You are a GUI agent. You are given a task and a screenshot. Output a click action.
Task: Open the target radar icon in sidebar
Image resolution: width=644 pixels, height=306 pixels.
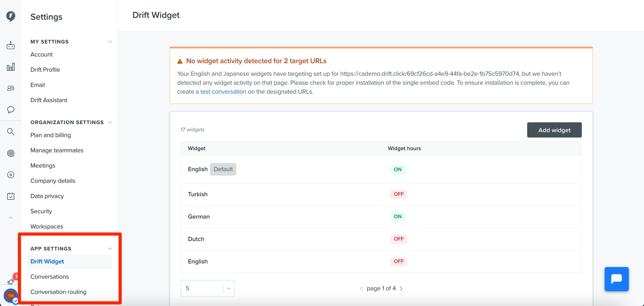click(x=11, y=153)
